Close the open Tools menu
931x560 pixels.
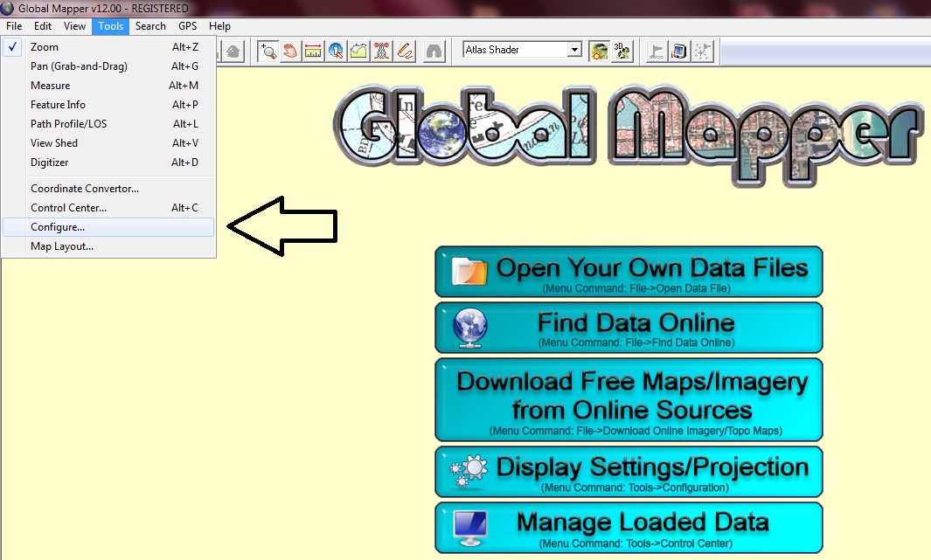coord(110,26)
